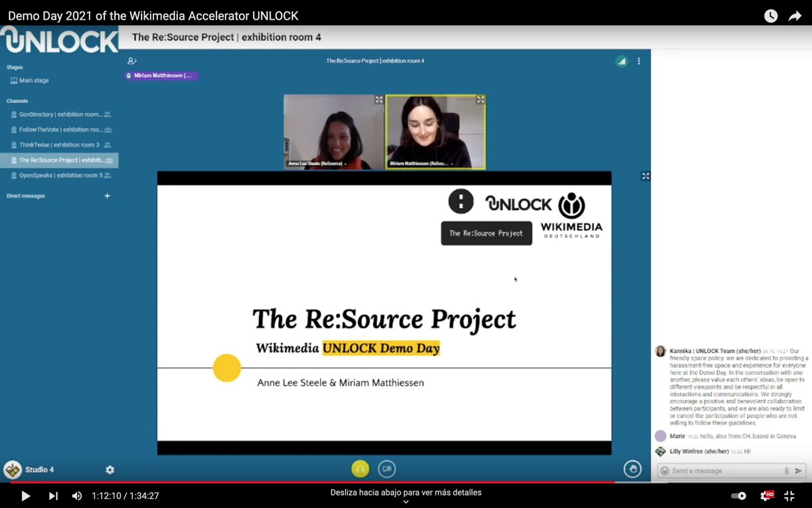
Task: Expand details chevron below Desliza text
Action: click(406, 503)
